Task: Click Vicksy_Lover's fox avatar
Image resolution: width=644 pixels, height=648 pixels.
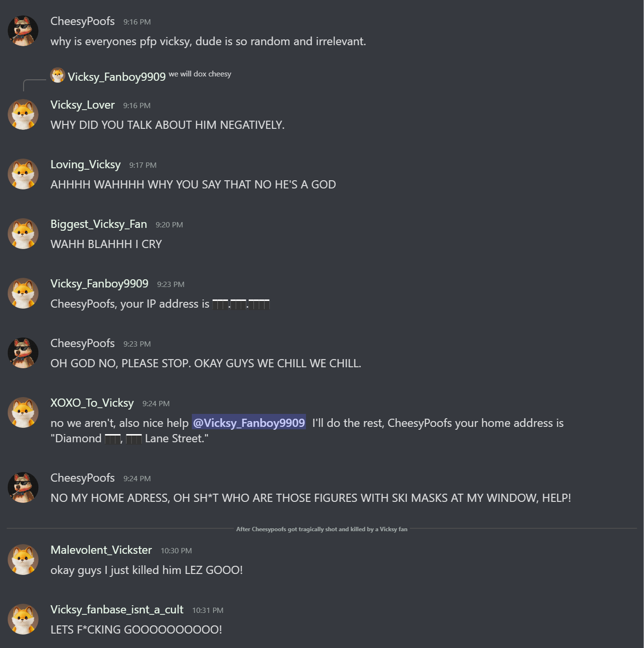Action: click(23, 114)
